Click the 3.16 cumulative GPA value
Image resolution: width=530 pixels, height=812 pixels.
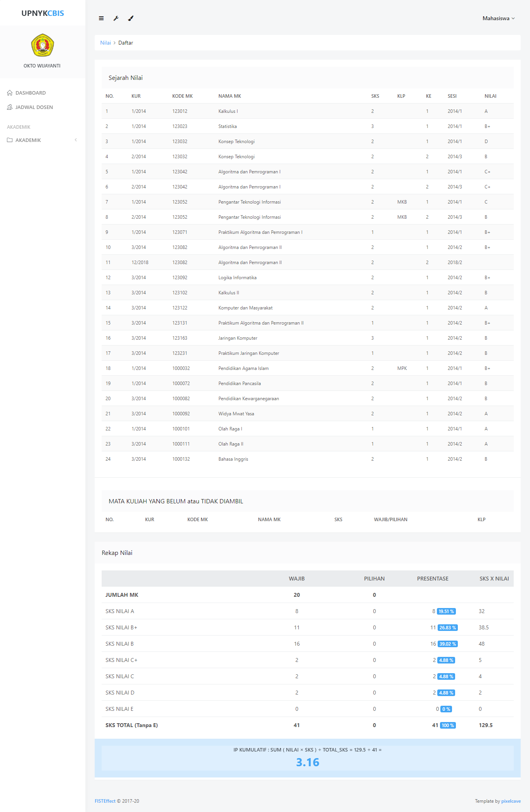point(308,762)
